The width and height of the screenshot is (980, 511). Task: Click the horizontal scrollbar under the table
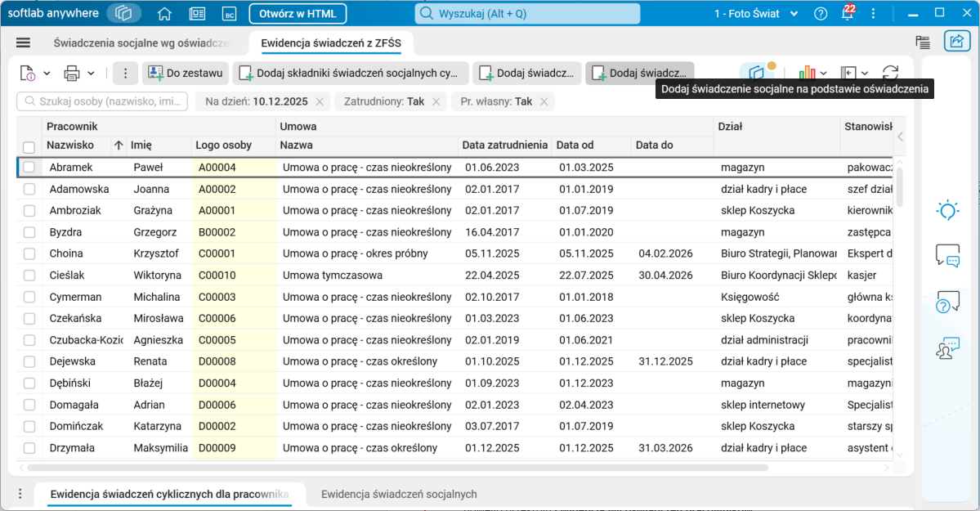[397, 467]
